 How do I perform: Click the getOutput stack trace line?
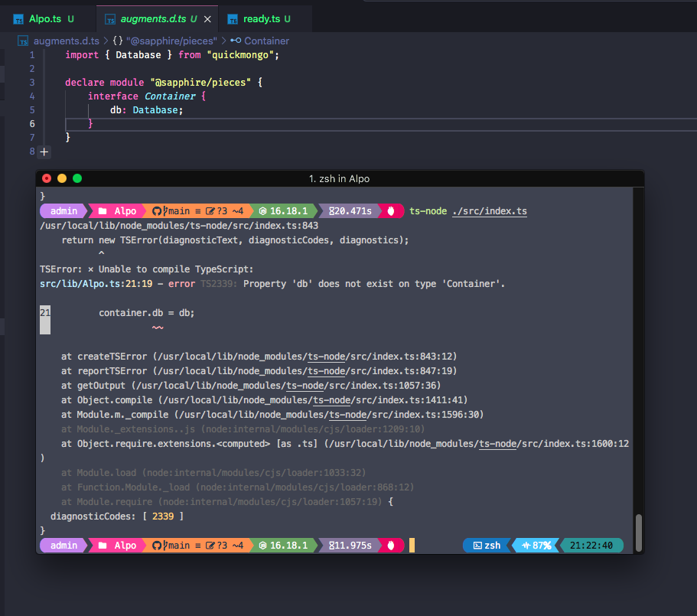tap(251, 386)
